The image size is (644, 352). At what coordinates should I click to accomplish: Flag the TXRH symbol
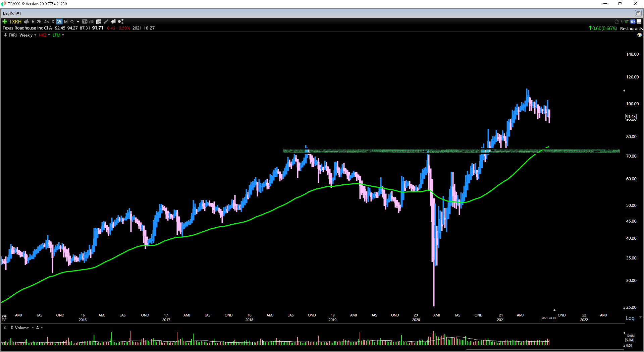tap(622, 21)
